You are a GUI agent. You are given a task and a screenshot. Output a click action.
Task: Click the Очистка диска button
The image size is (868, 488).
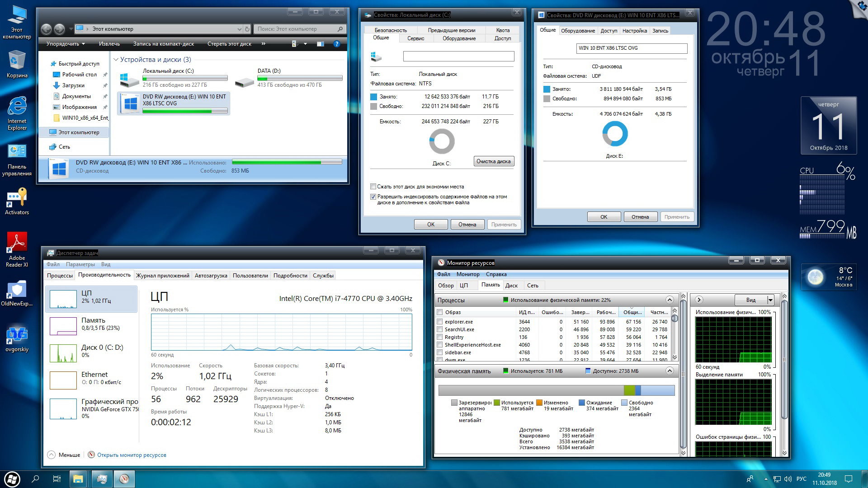(x=493, y=161)
